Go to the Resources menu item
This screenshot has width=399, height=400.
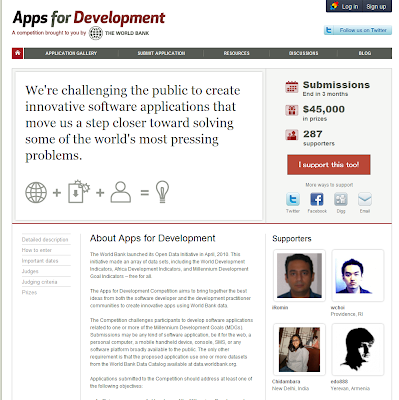point(236,53)
